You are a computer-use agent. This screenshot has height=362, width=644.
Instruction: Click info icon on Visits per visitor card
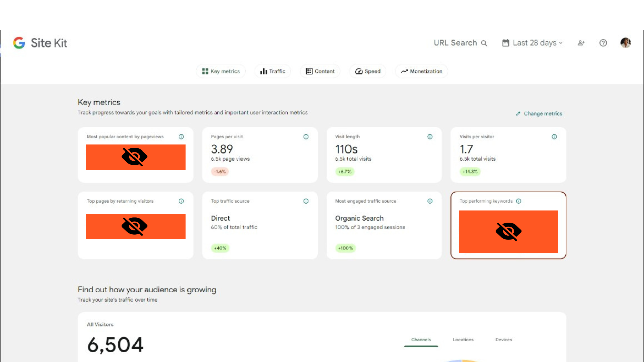click(554, 137)
